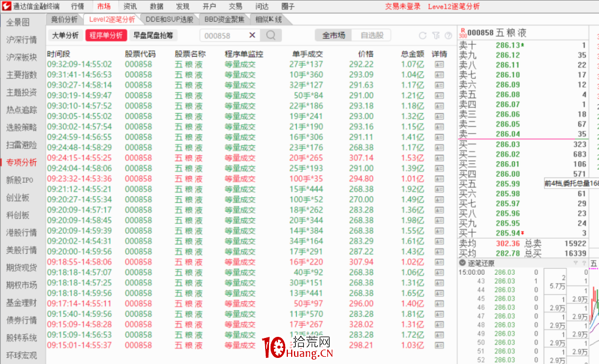
Task: Open details icon for 09:30:19-14:59:47 row
Action: 439,96
